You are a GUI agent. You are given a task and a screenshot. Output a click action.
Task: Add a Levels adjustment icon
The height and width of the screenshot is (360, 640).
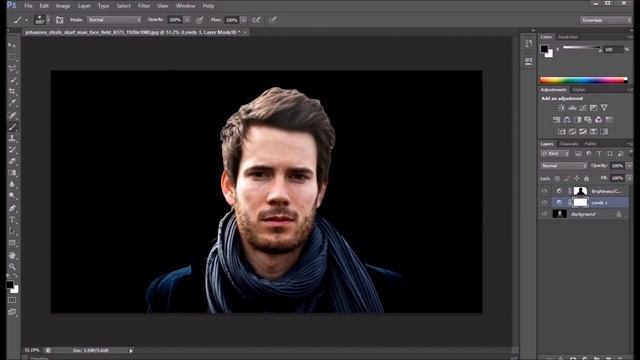[x=572, y=108]
